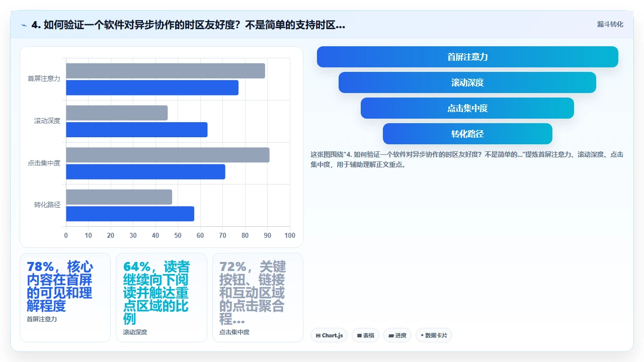Image resolution: width=644 pixels, height=362 pixels.
Task: Click the 0 value on the x-axis
Action: coord(66,235)
